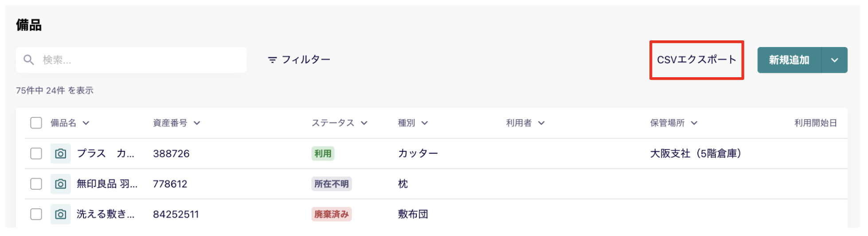Viewport: 868px width, 236px height.
Task: Expand the 新規追加 dropdown arrow
Action: click(834, 60)
